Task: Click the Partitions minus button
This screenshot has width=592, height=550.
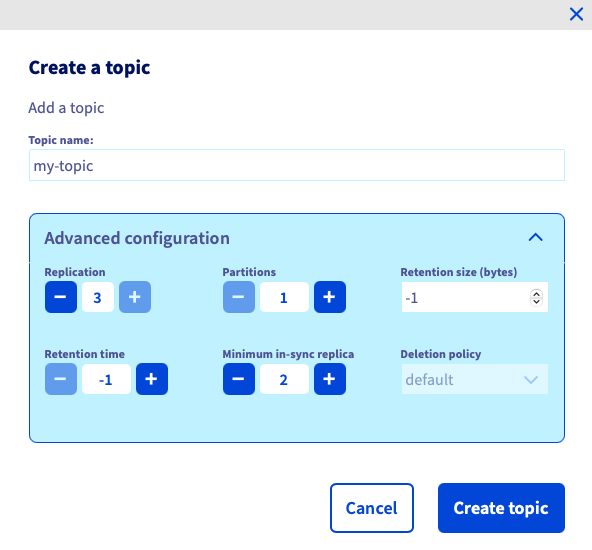Action: pos(239,297)
